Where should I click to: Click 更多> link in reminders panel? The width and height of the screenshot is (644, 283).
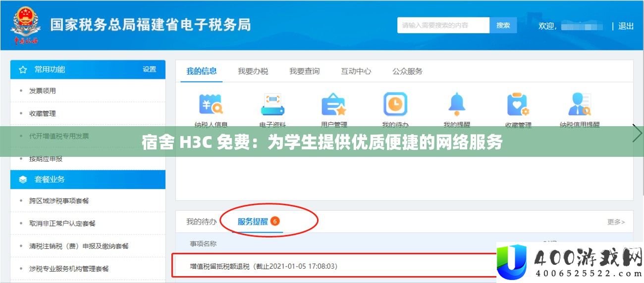(616, 222)
